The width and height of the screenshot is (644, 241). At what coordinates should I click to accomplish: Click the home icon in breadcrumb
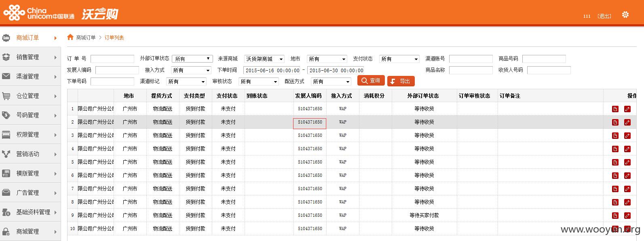point(70,37)
